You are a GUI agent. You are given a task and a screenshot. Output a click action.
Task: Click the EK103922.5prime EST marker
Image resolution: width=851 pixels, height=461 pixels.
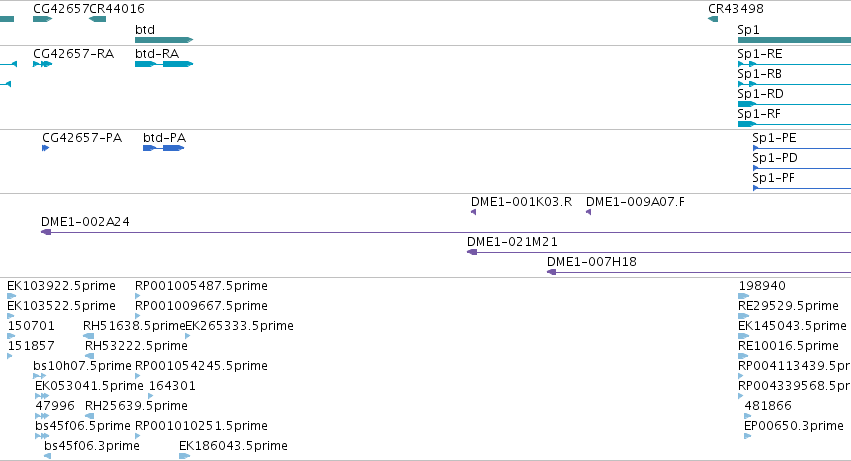click(11, 296)
